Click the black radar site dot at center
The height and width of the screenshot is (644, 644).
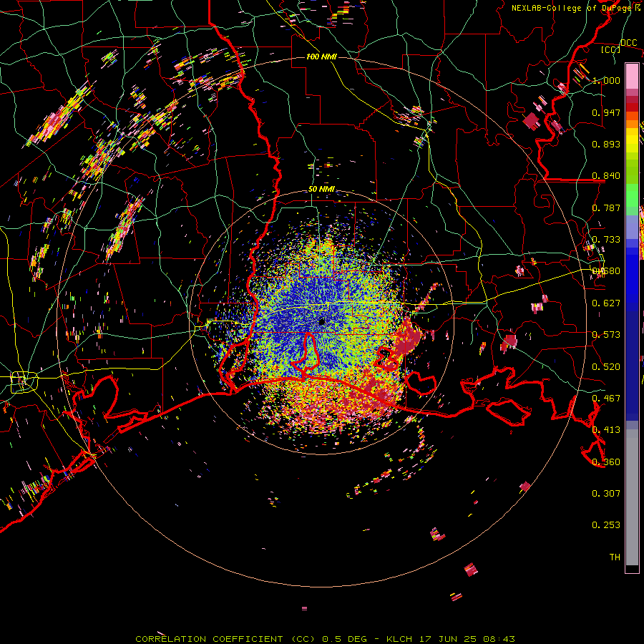(322, 321)
